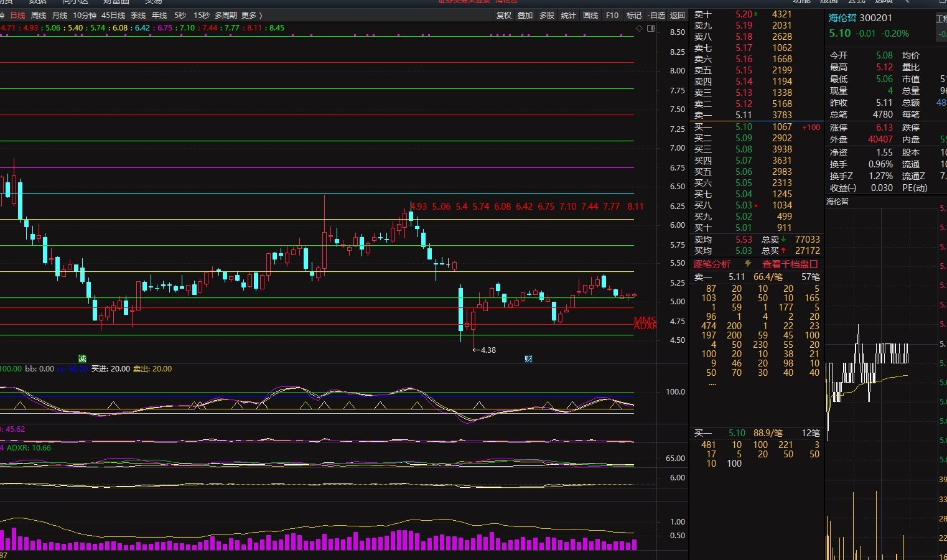The width and height of the screenshot is (947, 560).
Task: Click the 买五 price 5.06 row
Action: (757, 172)
